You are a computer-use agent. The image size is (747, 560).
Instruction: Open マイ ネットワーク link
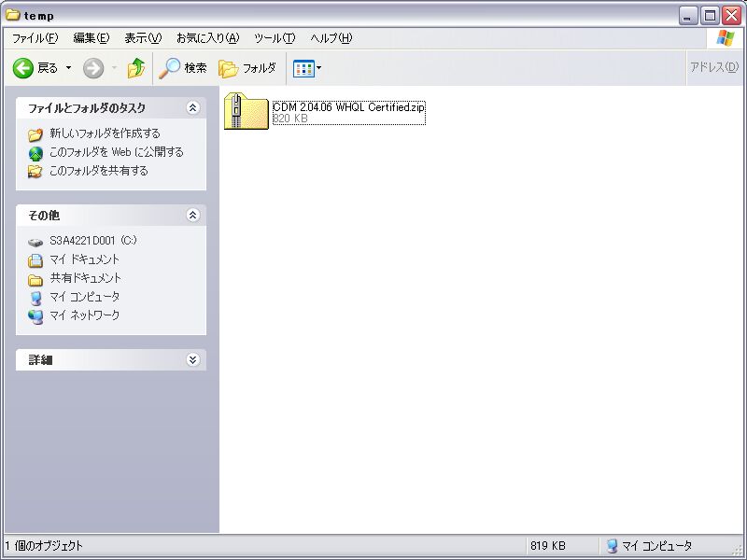point(84,315)
